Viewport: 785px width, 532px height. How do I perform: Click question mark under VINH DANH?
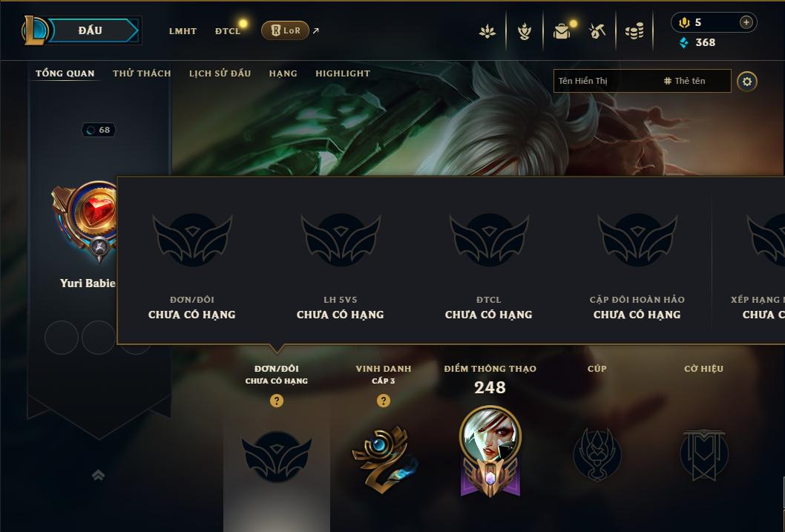[384, 401]
